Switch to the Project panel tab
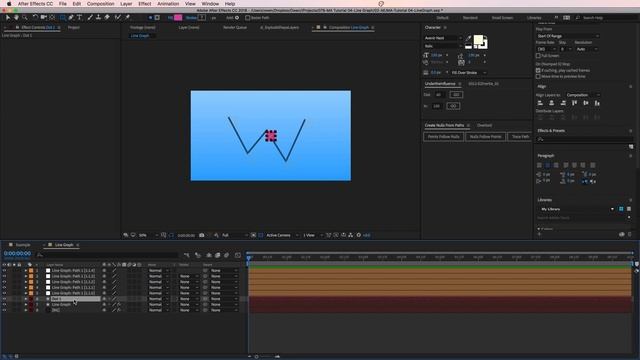The height and width of the screenshot is (360, 640). [x=74, y=27]
